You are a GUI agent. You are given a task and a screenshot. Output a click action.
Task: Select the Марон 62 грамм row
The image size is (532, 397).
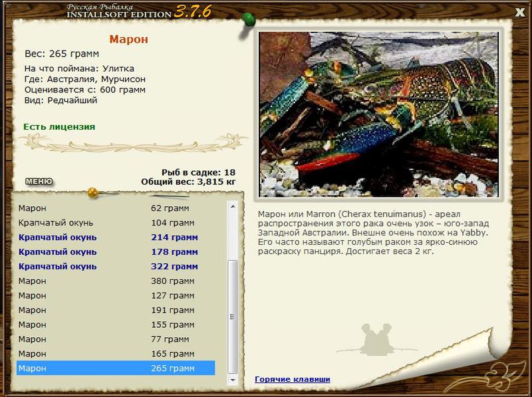click(x=116, y=208)
